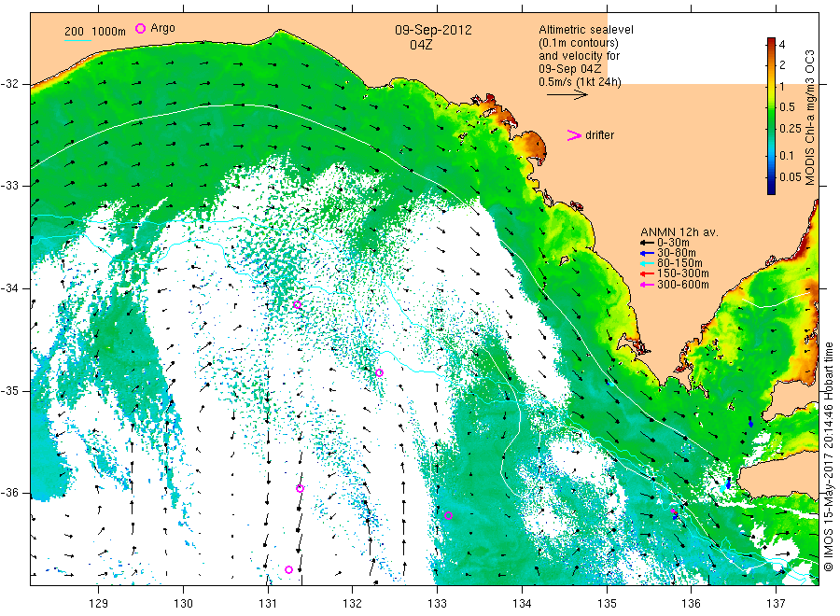Click the blue 30-80m arrow marker
Screen dimensions: 840x616
[647, 253]
